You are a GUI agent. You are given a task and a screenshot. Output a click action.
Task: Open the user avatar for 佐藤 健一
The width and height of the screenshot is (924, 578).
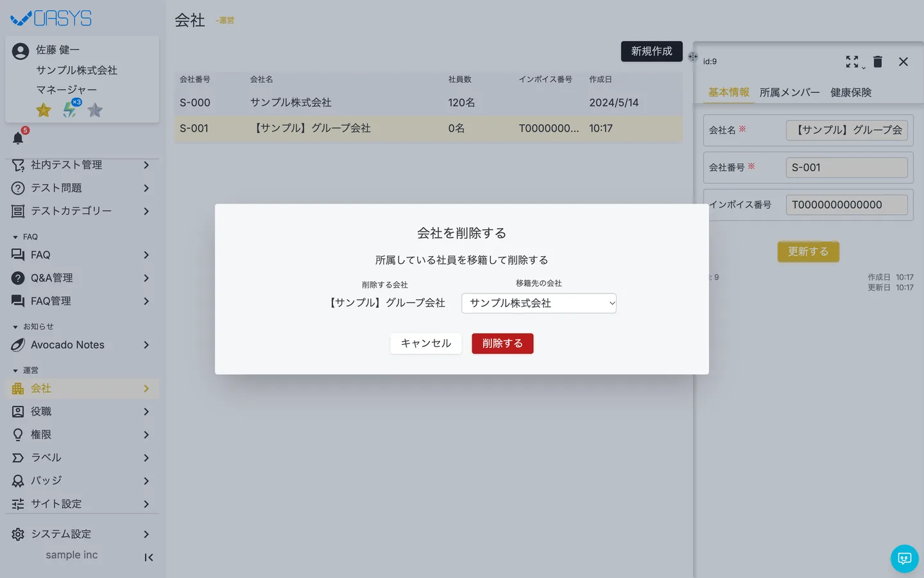point(21,51)
